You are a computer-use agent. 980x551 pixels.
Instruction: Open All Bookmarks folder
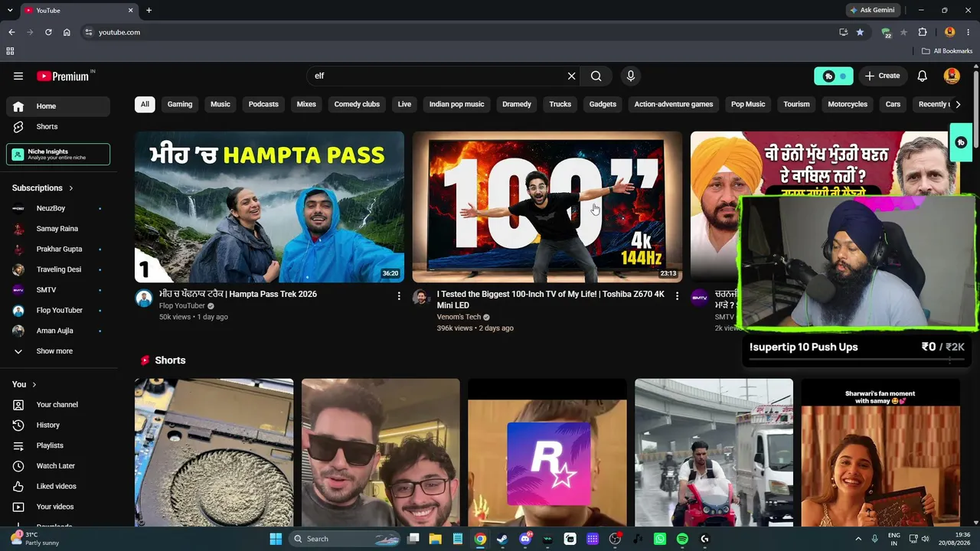tap(947, 51)
